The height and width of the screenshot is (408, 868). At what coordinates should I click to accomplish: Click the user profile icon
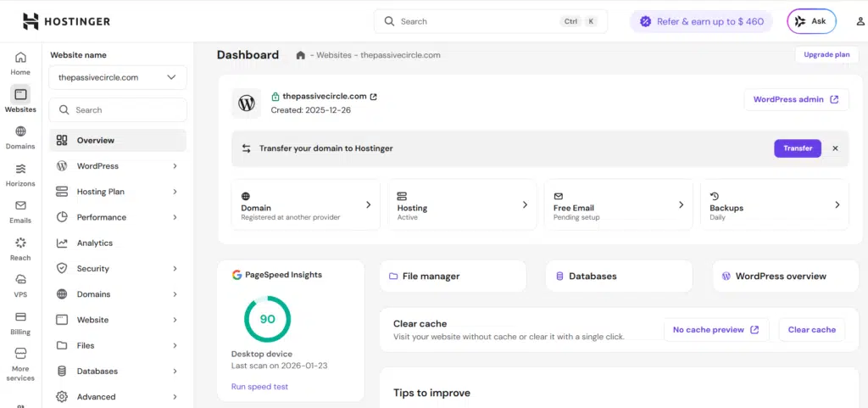[x=860, y=21]
